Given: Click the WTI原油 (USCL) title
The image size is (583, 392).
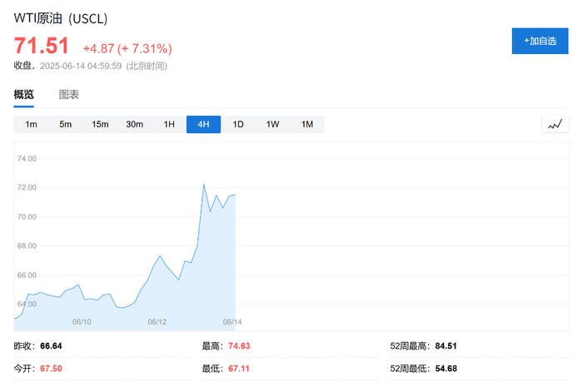Looking at the screenshot, I should (x=60, y=18).
